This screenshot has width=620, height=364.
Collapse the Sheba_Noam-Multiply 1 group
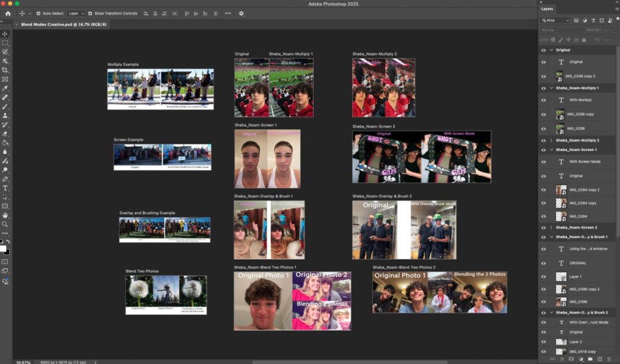[551, 88]
